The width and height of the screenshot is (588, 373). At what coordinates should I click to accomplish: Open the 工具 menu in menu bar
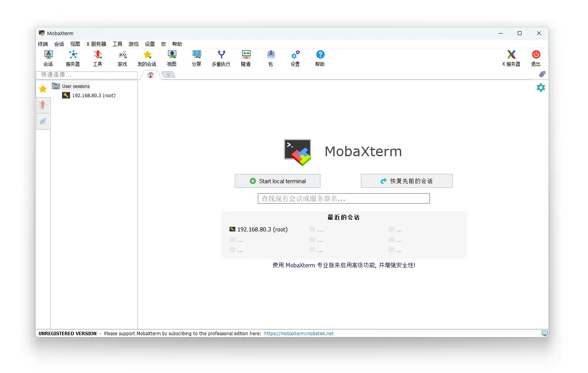[117, 44]
